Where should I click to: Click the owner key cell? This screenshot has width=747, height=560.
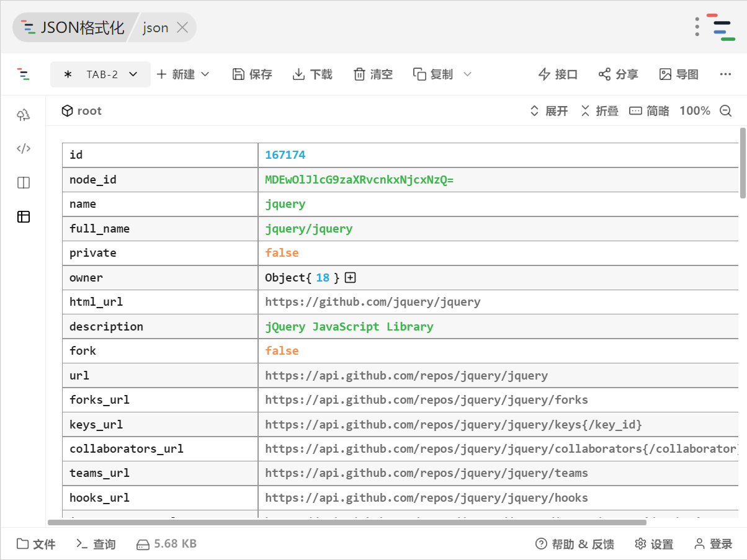[x=160, y=278]
